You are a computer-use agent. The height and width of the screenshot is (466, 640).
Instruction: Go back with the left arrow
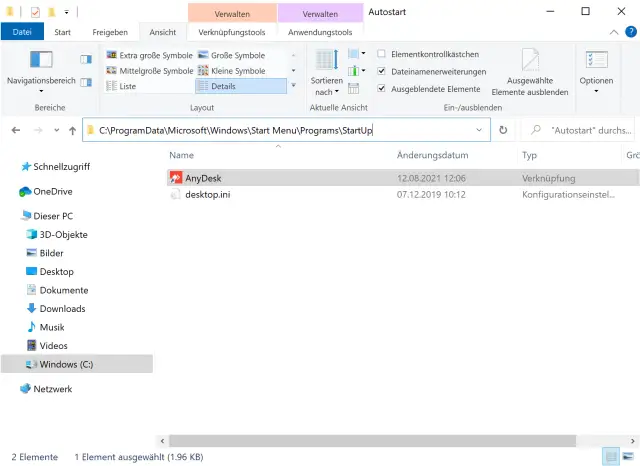(16, 130)
